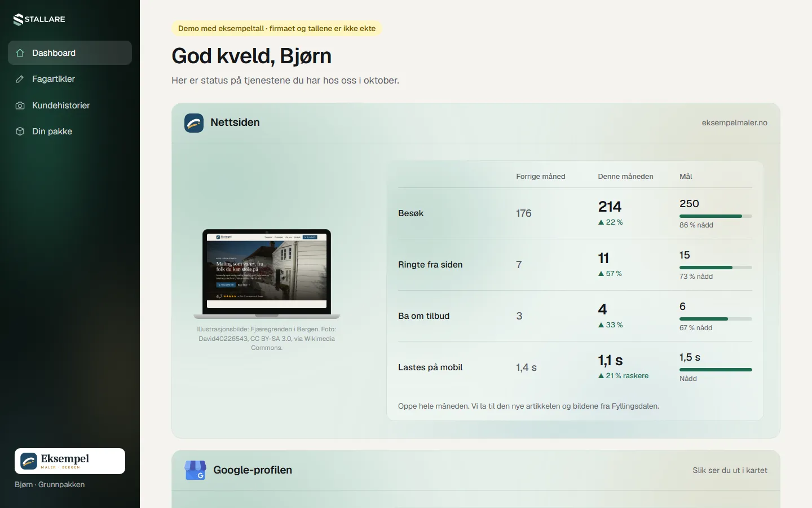Click the Stallare logo icon

coord(18,20)
